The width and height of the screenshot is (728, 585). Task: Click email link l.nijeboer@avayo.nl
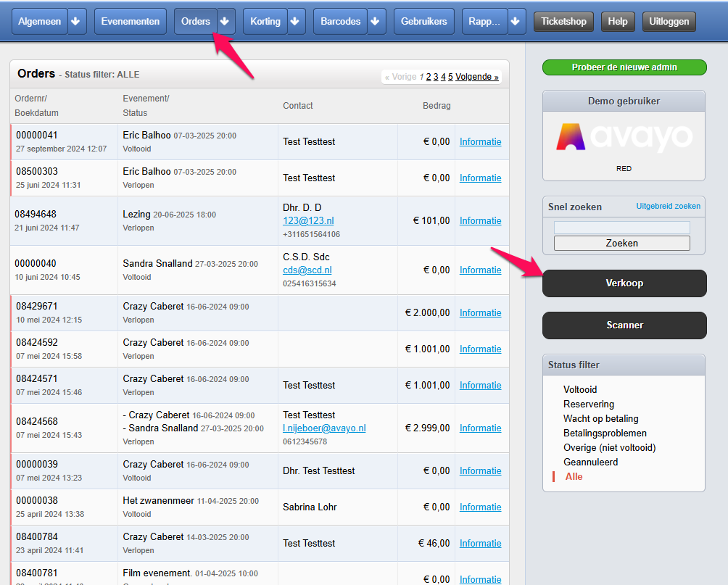click(x=324, y=428)
